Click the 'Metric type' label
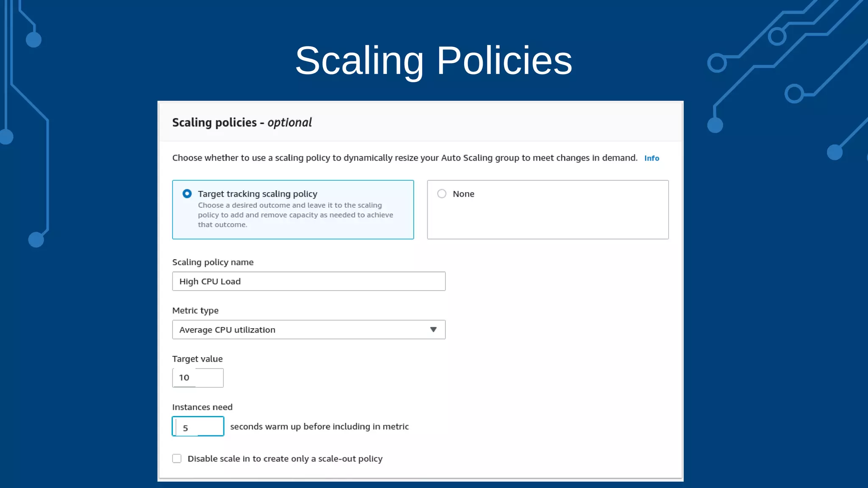 pos(195,311)
